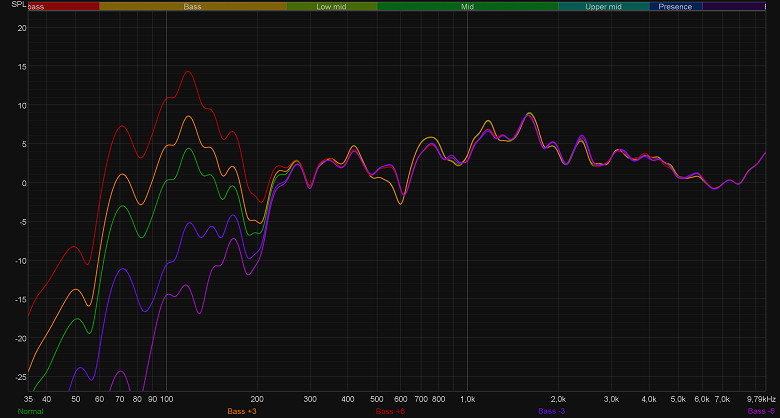Click the 0 dB axis value
Viewport: 780px width, 418px height.
click(x=24, y=183)
